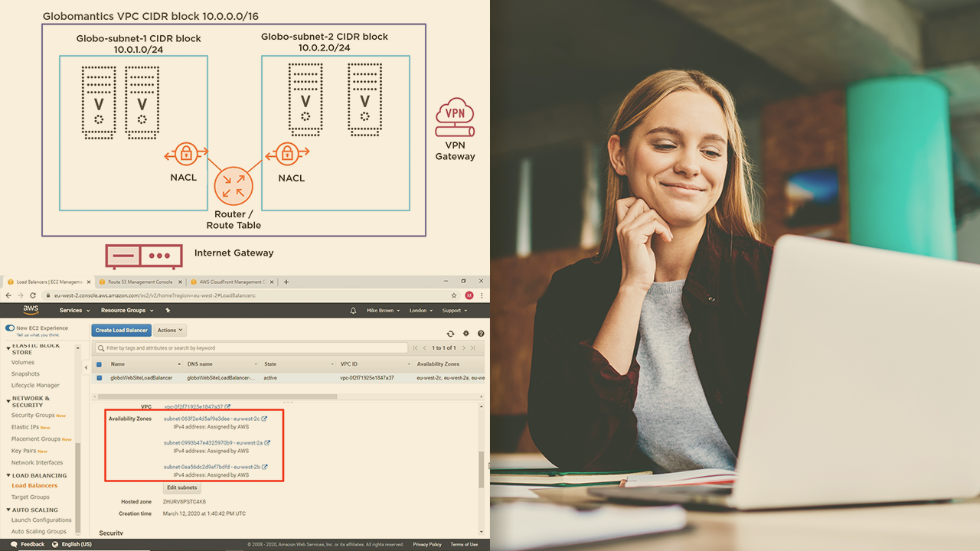Click the AWS logo home icon
Viewport: 980px width, 551px height.
(31, 310)
